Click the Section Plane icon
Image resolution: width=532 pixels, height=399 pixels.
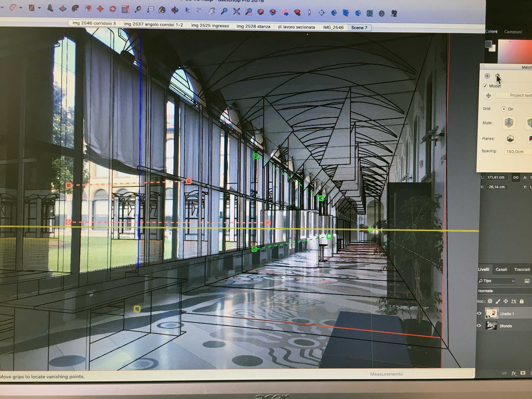(346, 13)
